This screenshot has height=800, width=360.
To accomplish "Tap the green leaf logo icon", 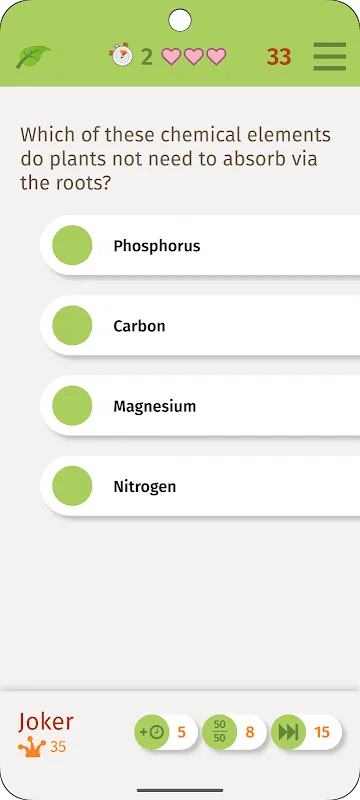I will click(33, 57).
